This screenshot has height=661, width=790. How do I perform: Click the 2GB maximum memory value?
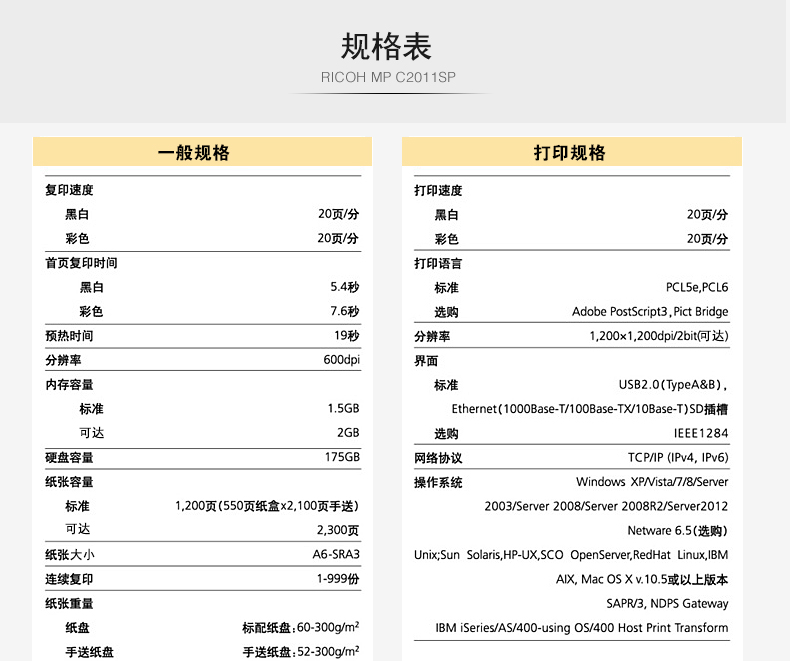point(348,433)
